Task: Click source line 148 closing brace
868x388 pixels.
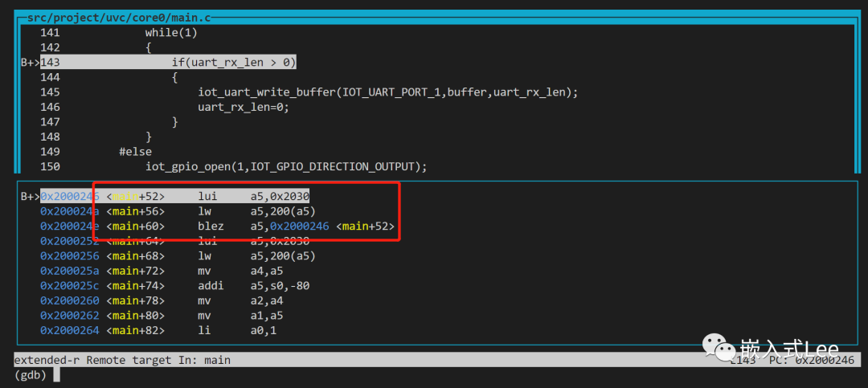Action: pos(149,137)
